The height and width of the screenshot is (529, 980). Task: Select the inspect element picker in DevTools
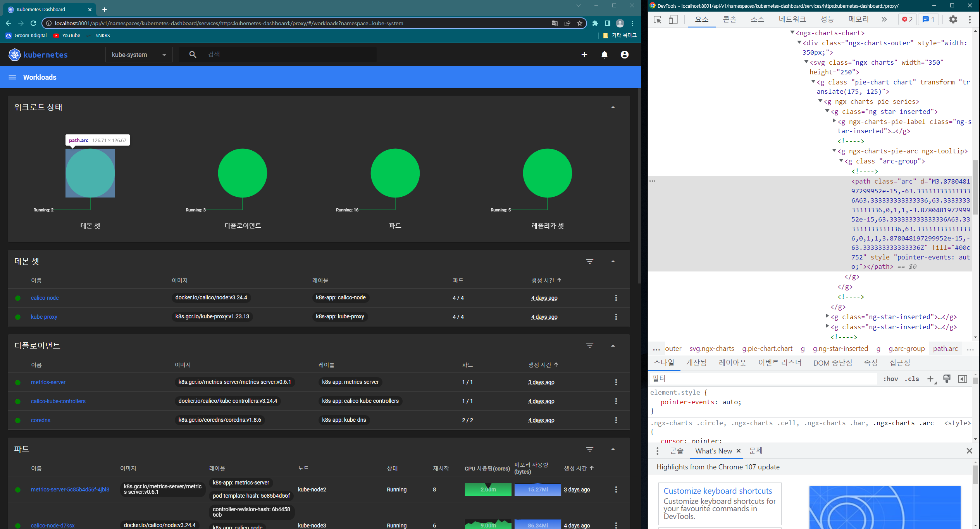(657, 19)
